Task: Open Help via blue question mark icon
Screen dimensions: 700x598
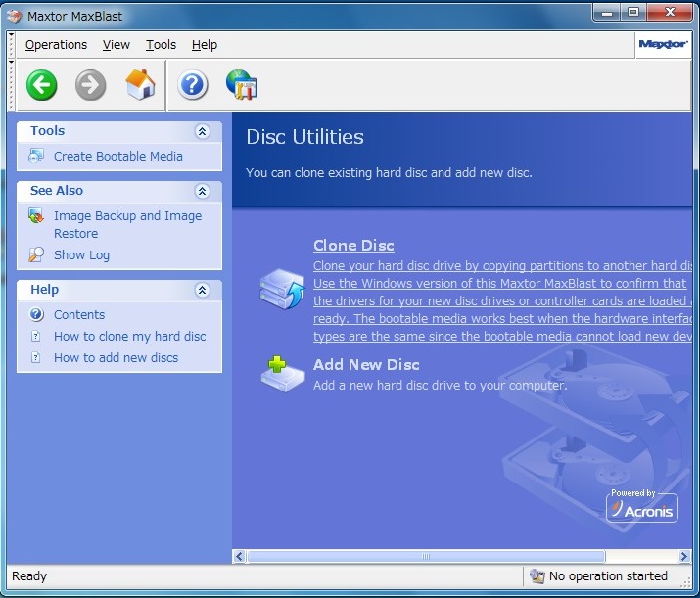Action: pyautogui.click(x=193, y=85)
